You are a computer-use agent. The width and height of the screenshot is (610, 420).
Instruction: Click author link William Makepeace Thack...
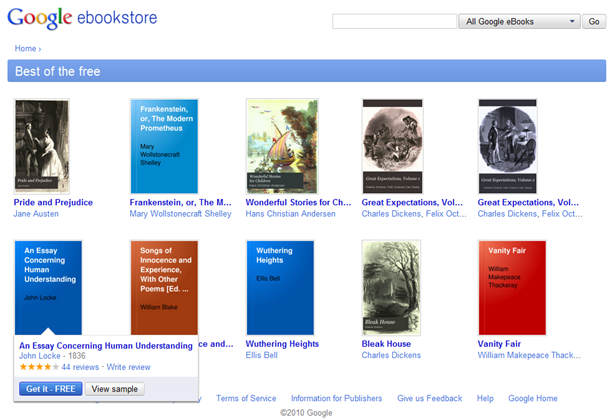tap(529, 355)
